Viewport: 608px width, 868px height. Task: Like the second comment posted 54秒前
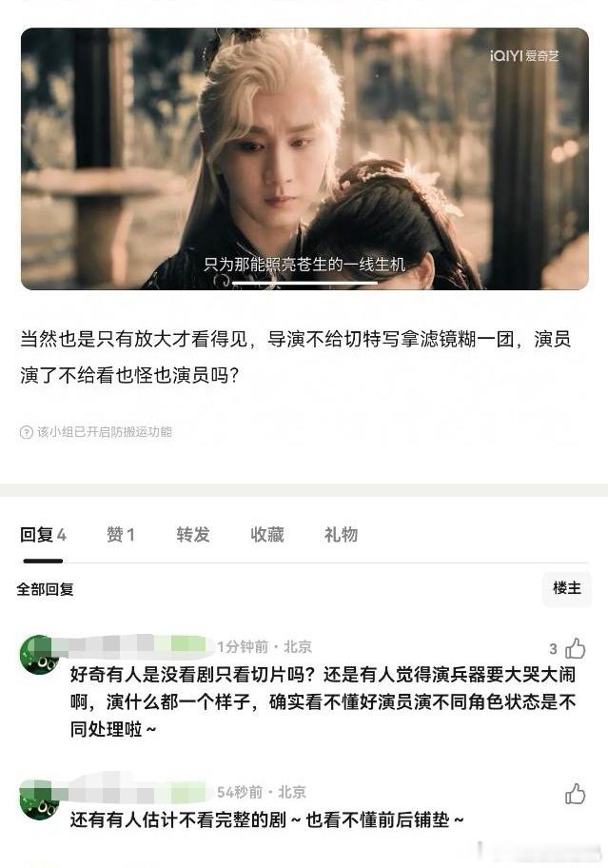coord(576,794)
